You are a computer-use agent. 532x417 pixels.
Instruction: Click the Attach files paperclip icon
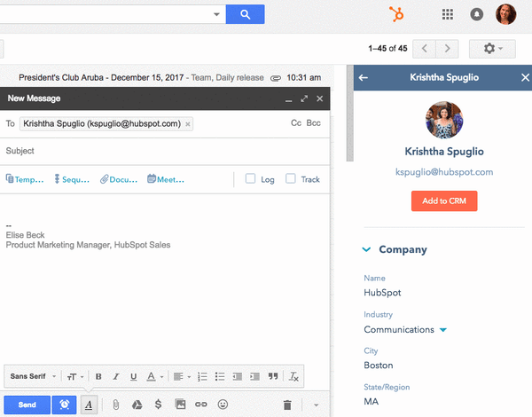click(x=115, y=405)
